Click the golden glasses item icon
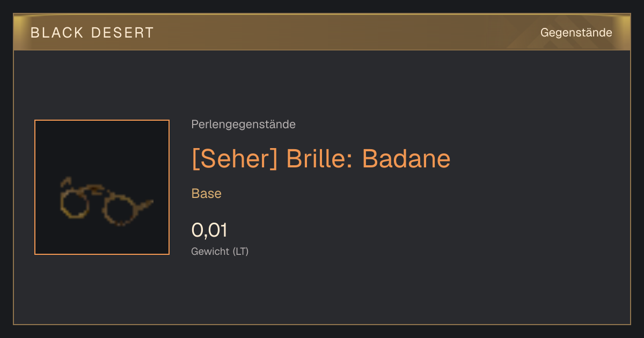Image resolution: width=644 pixels, height=338 pixels. tap(106, 201)
